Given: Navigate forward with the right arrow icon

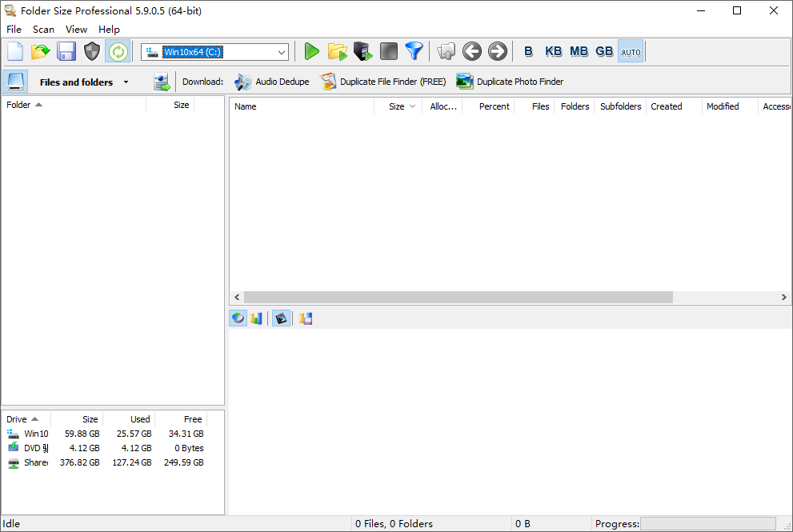Looking at the screenshot, I should pyautogui.click(x=498, y=51).
